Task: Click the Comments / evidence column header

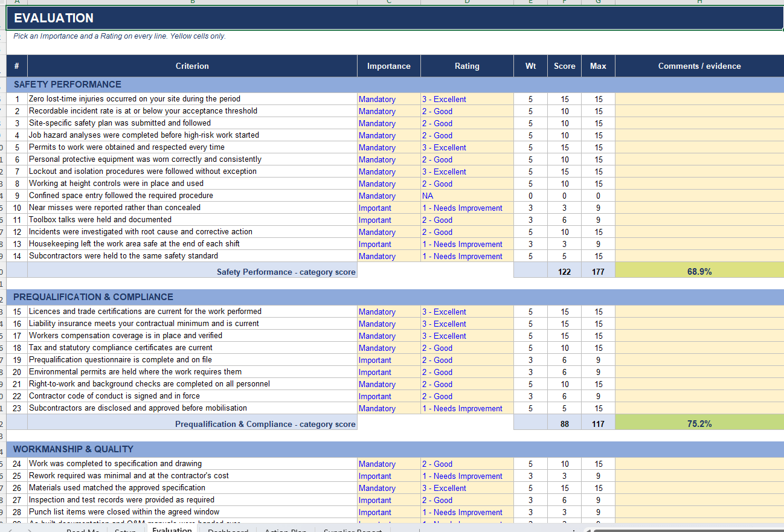Action: click(x=699, y=66)
